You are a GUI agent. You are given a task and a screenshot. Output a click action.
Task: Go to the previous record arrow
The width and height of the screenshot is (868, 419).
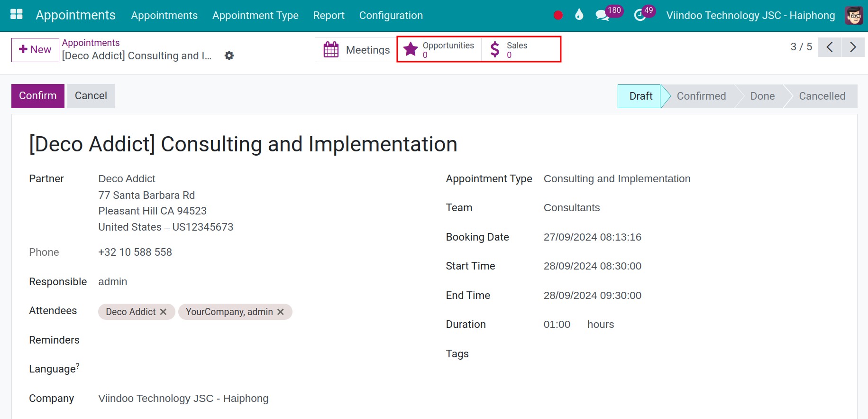coord(829,47)
